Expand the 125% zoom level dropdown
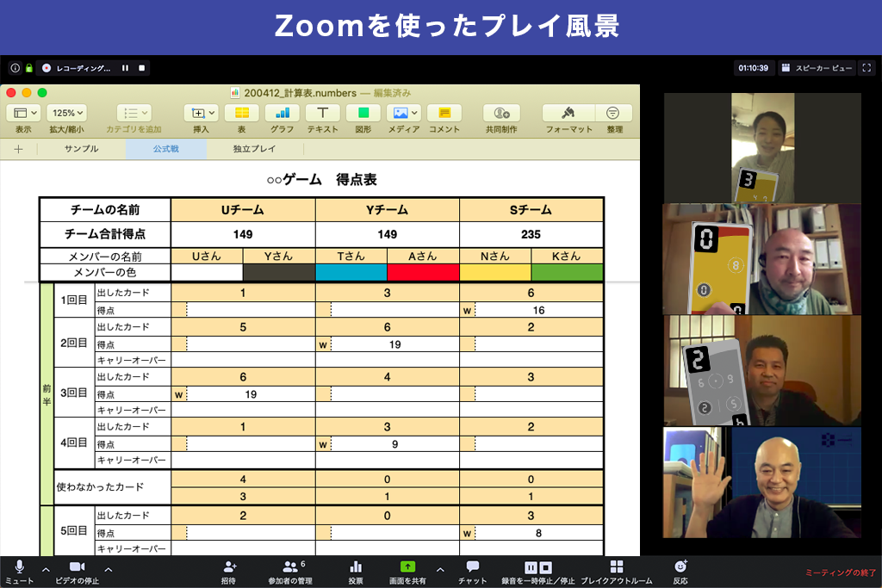The image size is (882, 588). tap(67, 113)
